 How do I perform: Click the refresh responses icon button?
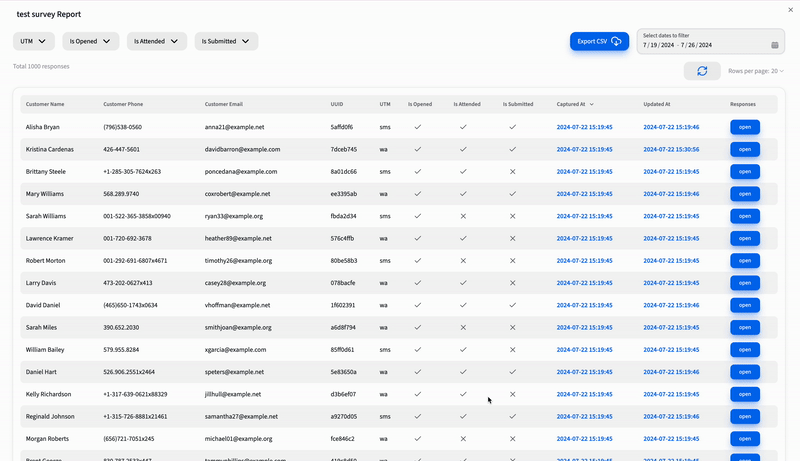(702, 71)
